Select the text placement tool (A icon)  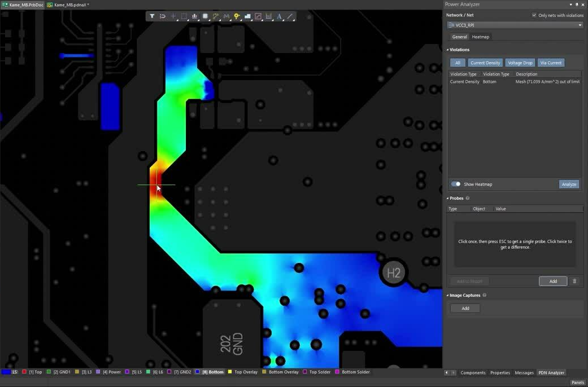279,16
